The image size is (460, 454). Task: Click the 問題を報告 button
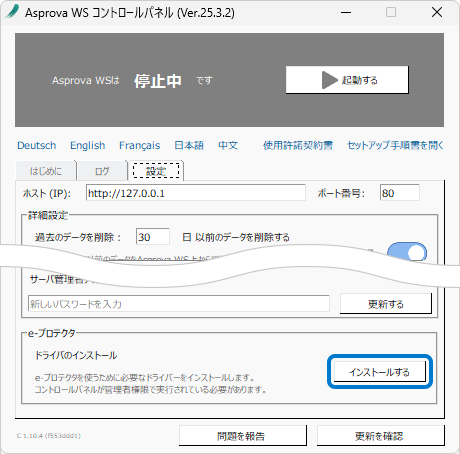point(242,436)
